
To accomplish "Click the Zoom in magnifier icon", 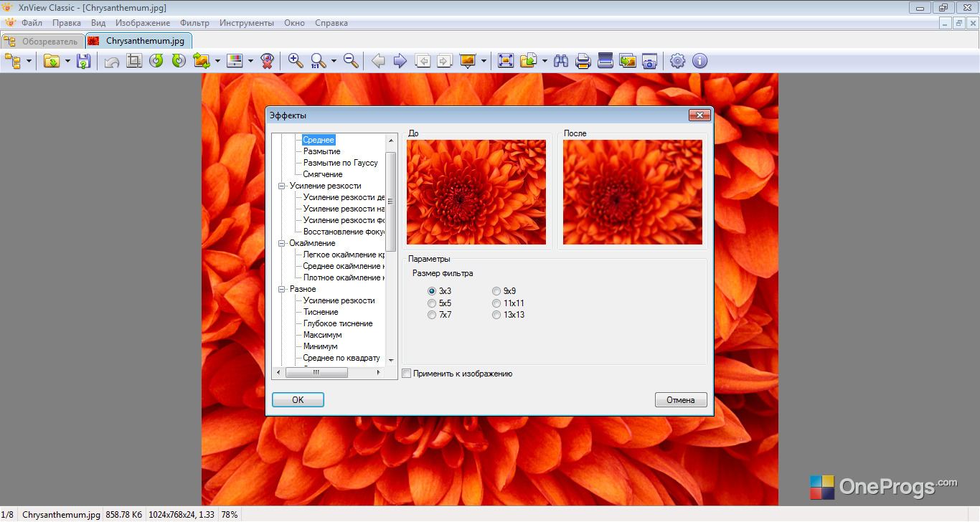I will pos(296,61).
